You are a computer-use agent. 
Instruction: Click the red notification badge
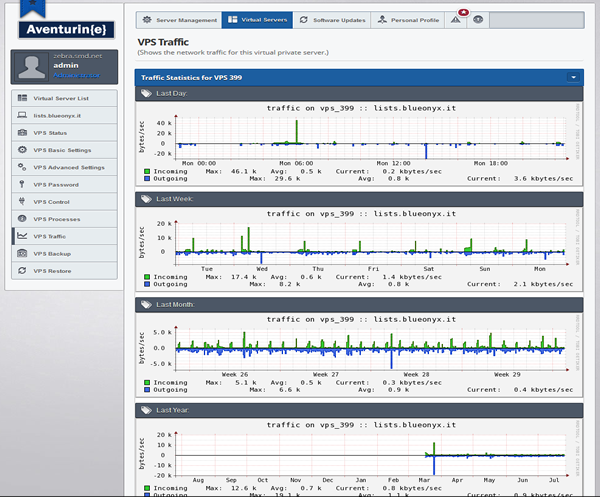pyautogui.click(x=463, y=13)
